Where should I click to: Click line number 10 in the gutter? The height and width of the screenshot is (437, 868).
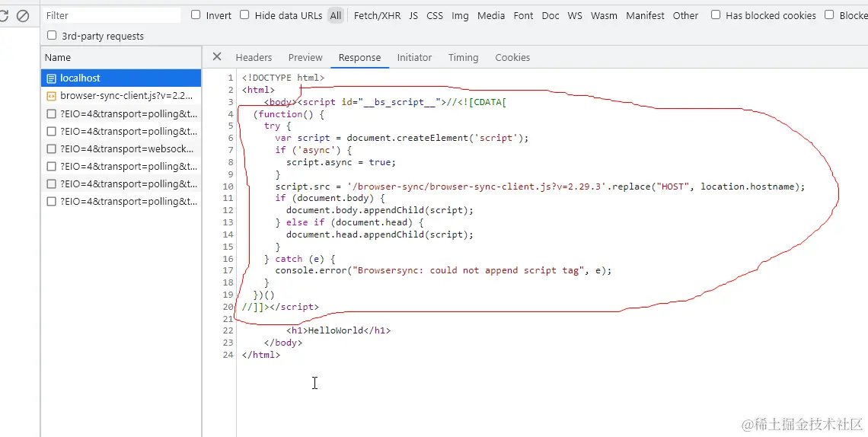tap(228, 187)
